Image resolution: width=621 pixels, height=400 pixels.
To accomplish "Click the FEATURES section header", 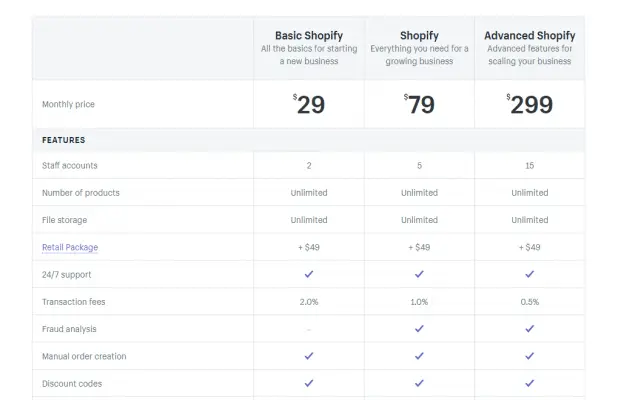I will [63, 140].
